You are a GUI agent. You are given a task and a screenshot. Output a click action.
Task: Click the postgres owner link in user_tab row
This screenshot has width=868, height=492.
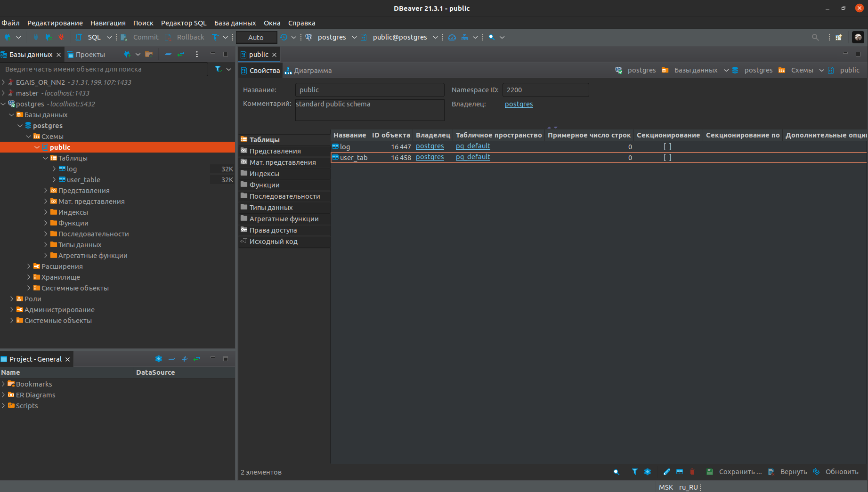(x=430, y=157)
